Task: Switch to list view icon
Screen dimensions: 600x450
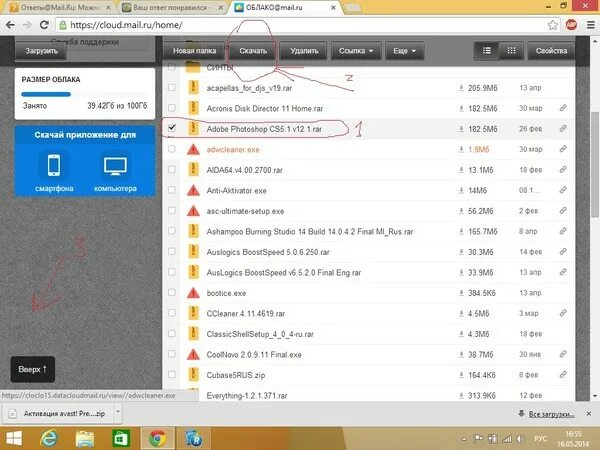Action: coord(487,51)
